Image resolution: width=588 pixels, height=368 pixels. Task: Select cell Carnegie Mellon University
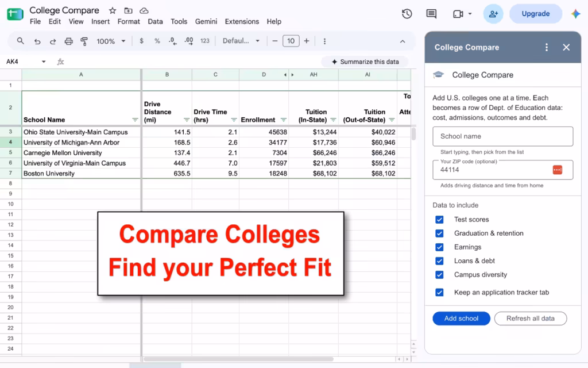coord(82,153)
